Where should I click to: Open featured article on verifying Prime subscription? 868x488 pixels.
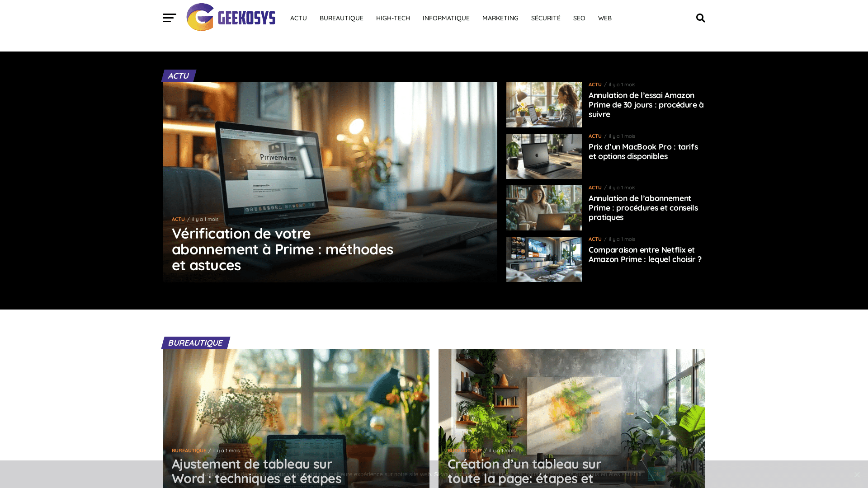[283, 249]
